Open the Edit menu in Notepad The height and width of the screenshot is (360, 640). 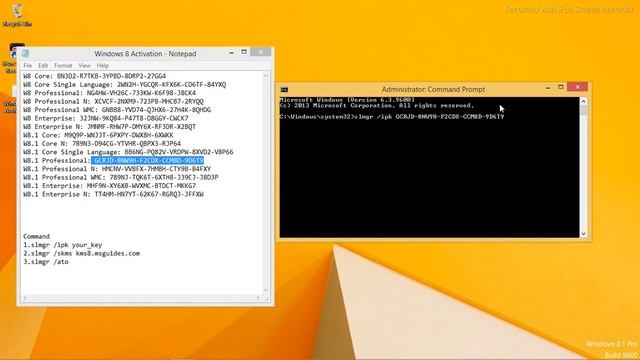43,65
